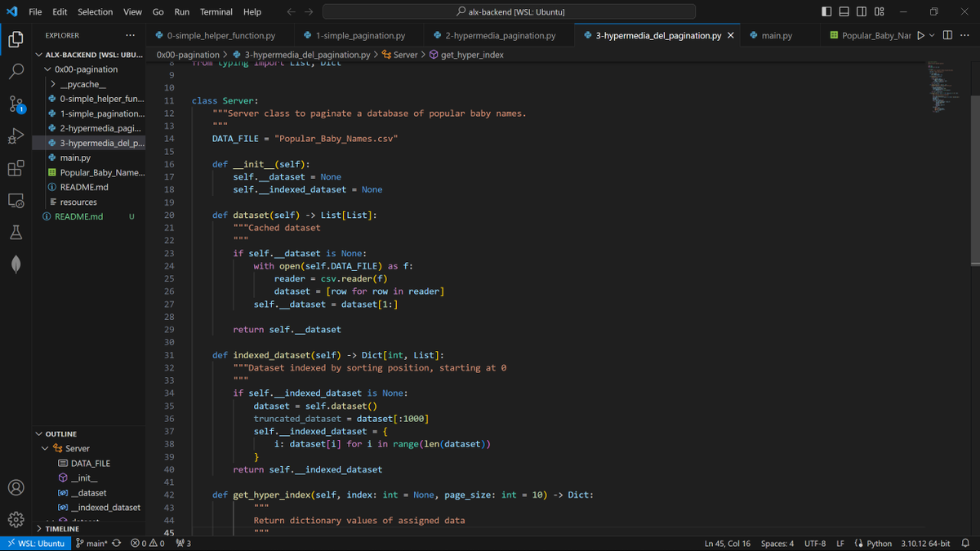
Task: Click the errors and warnings counter
Action: tap(147, 544)
